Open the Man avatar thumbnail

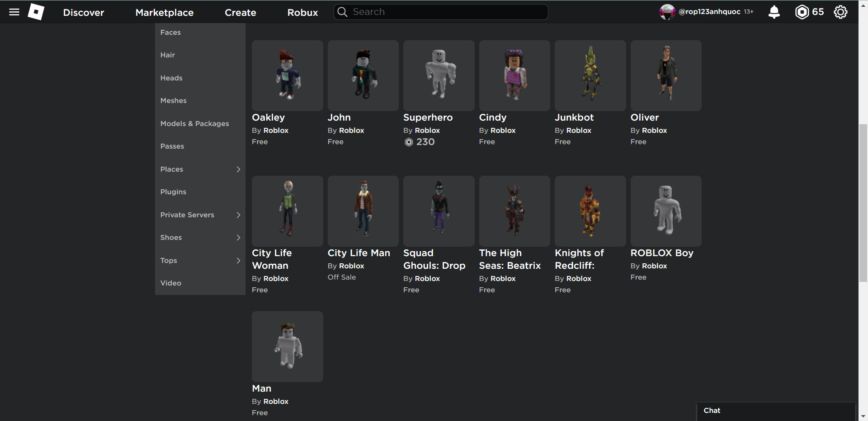288,347
